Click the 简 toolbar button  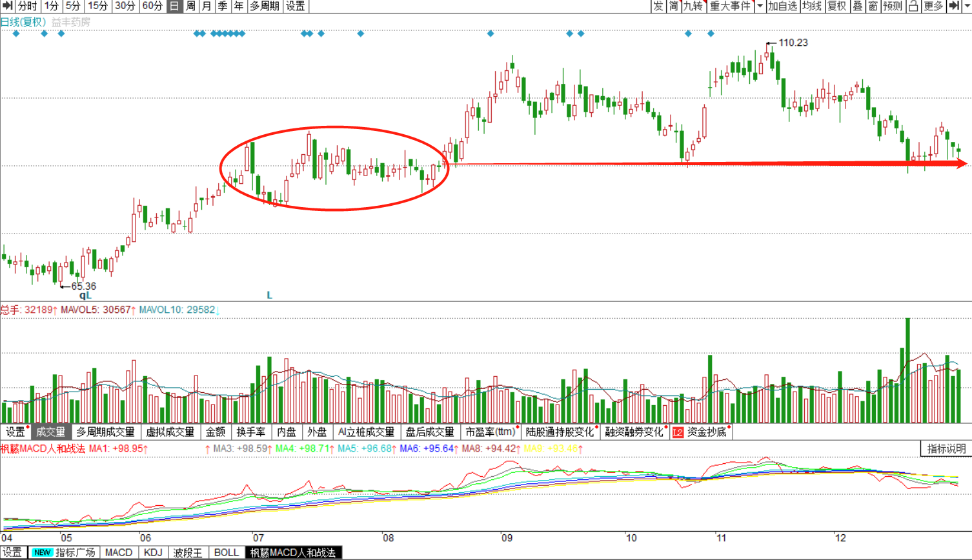click(x=674, y=6)
